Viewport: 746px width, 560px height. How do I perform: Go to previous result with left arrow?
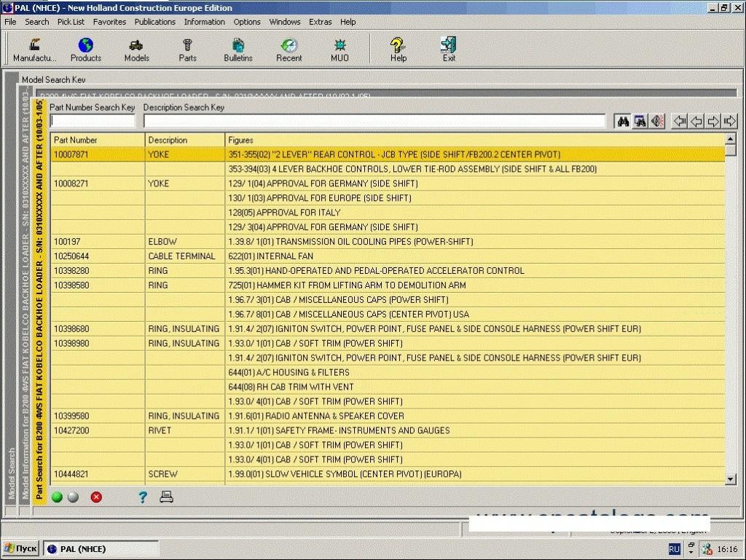[x=696, y=122]
